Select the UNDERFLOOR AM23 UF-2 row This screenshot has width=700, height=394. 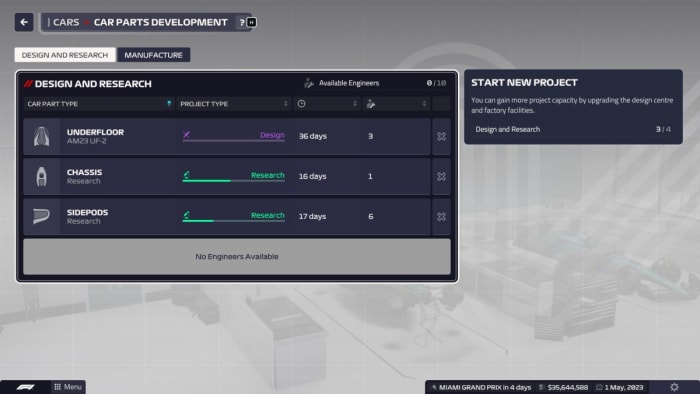pyautogui.click(x=227, y=136)
